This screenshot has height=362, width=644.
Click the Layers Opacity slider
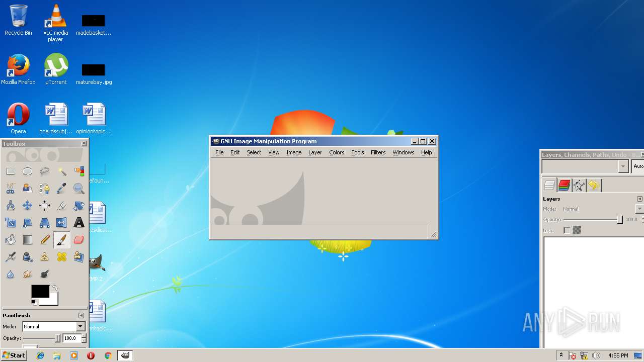(x=593, y=220)
